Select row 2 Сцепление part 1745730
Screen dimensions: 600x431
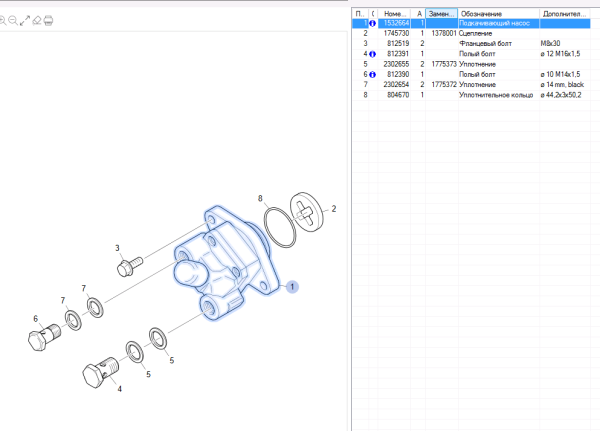[471, 33]
